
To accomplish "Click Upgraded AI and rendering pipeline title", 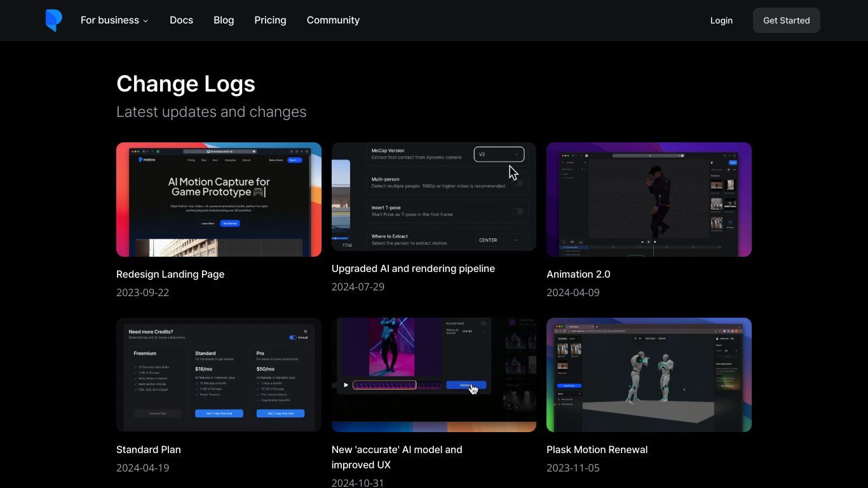I will 413,269.
